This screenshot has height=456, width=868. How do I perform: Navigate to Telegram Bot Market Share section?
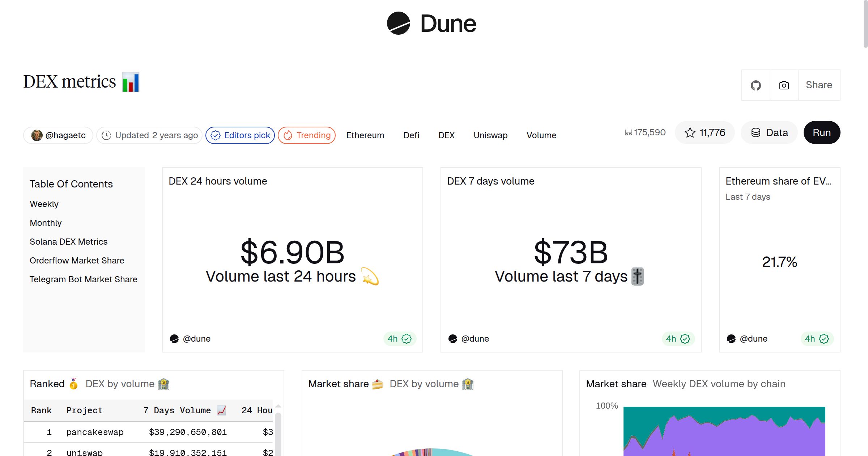click(x=83, y=279)
